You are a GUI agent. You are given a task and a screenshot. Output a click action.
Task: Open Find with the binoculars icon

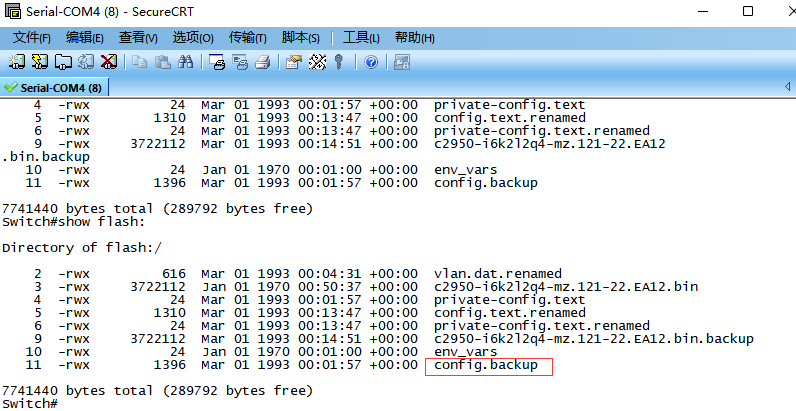[185, 62]
